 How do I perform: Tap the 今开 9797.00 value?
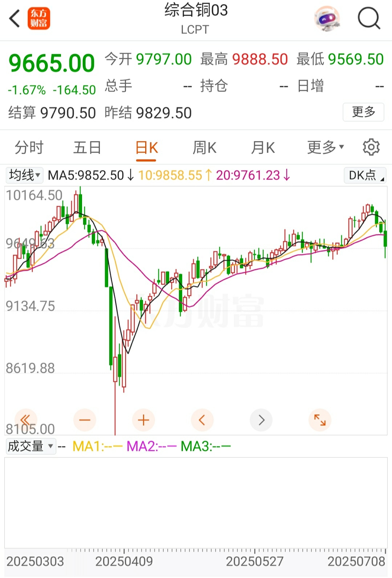164,59
